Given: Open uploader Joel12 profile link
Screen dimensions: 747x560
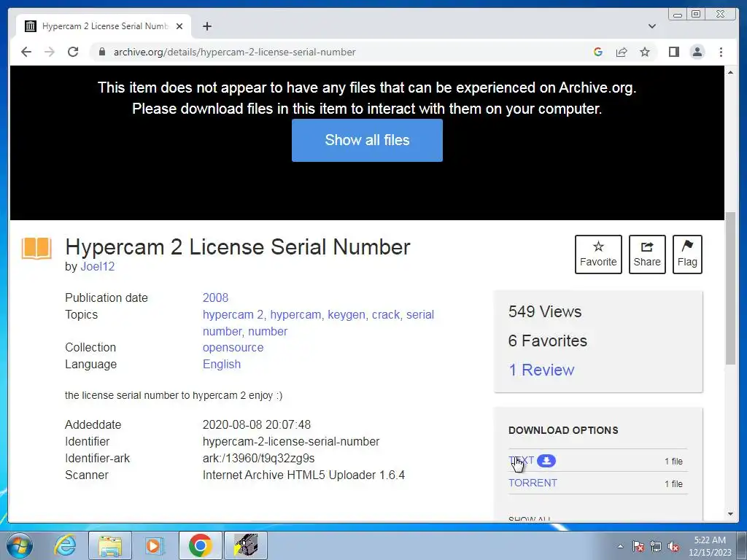Looking at the screenshot, I should (98, 267).
